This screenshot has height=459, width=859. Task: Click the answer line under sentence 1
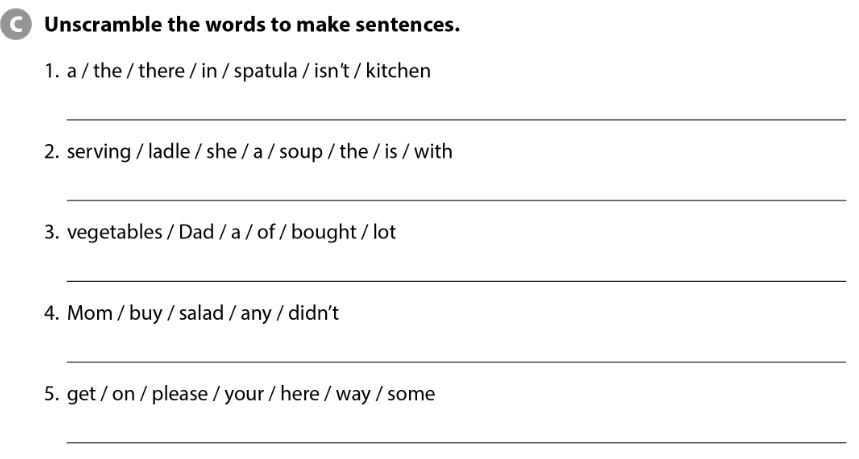455,118
